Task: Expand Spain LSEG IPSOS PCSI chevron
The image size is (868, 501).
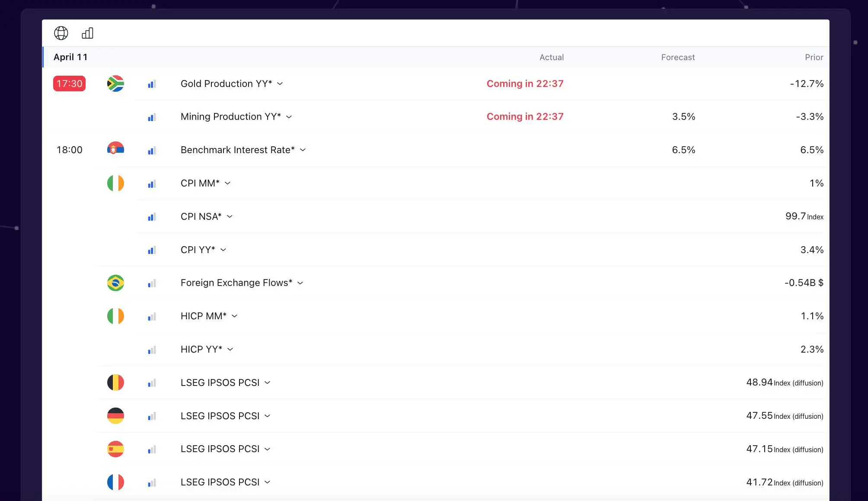Action: click(x=267, y=449)
